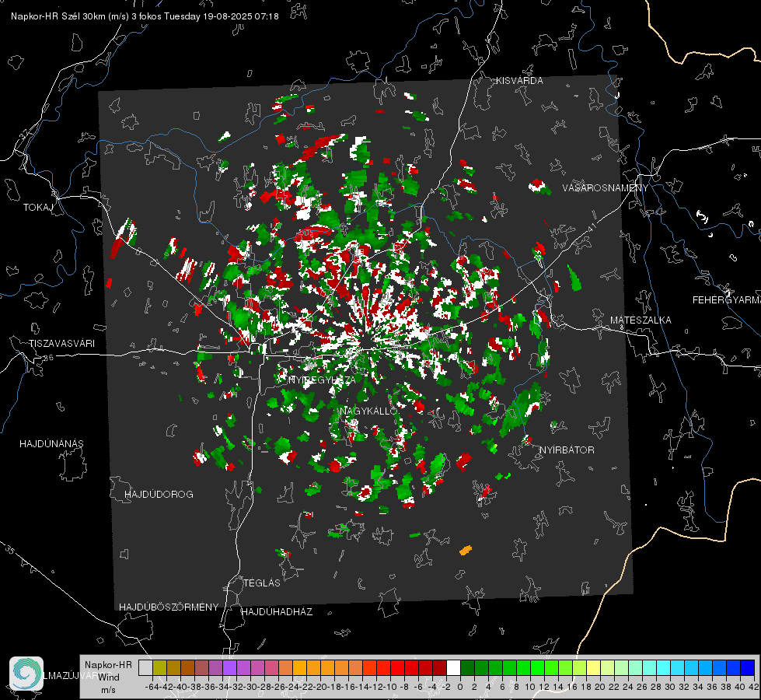Click the MÁTÉSZALKA town label
Image resolution: width=761 pixels, height=700 pixels.
tap(641, 320)
